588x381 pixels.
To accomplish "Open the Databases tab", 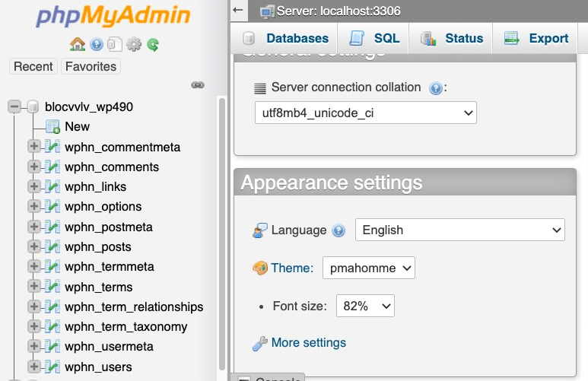I will coord(285,39).
